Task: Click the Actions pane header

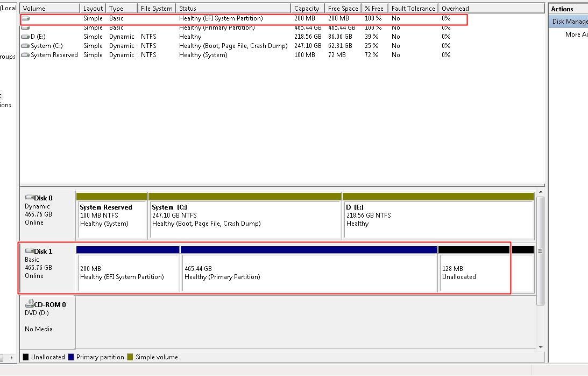Action: pyautogui.click(x=561, y=9)
